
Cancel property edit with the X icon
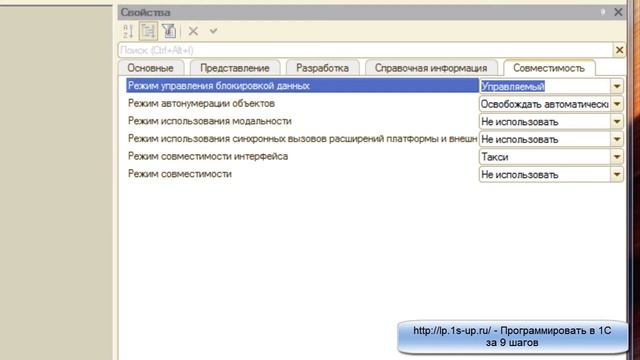click(193, 31)
